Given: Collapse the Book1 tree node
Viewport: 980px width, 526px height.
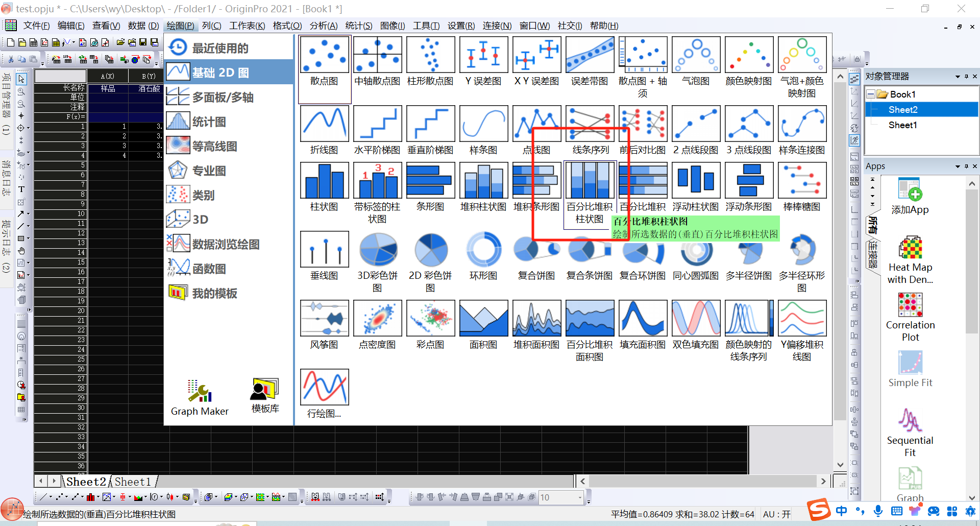Looking at the screenshot, I should click(x=871, y=94).
